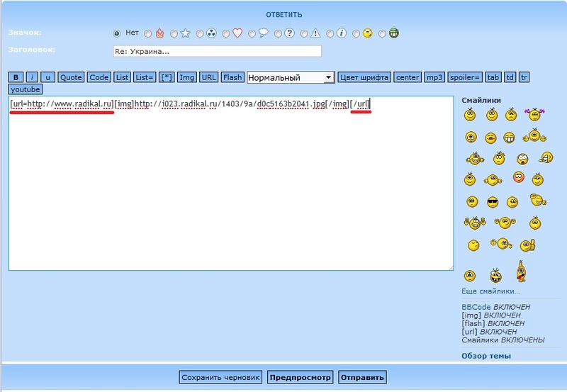Click the center alignment tag button
Image resolution: width=567 pixels, height=392 pixels.
[x=408, y=77]
